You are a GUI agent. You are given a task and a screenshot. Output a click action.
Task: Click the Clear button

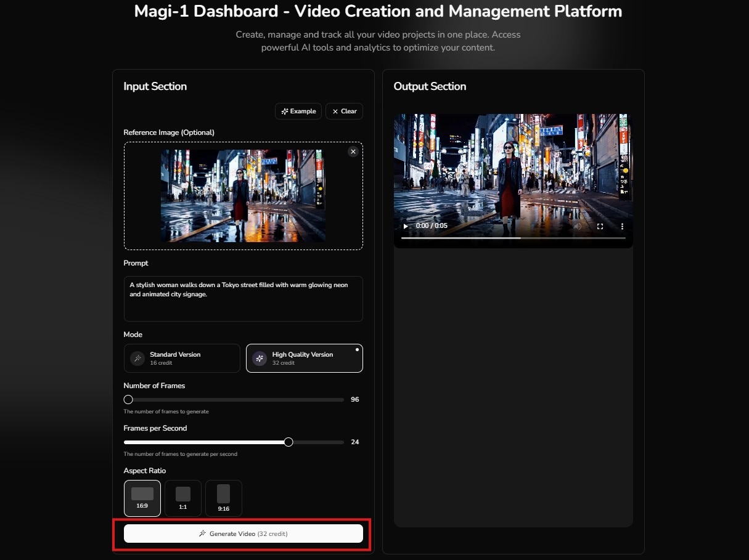click(344, 112)
